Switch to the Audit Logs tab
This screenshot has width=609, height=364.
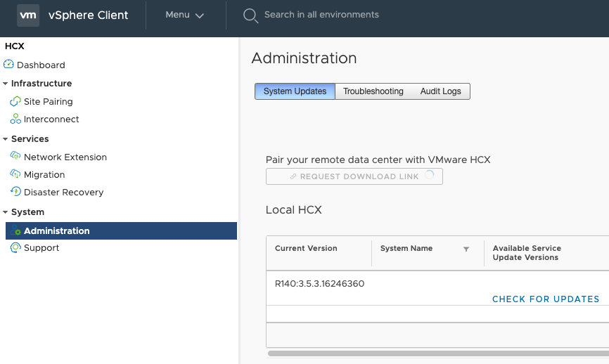tap(440, 91)
